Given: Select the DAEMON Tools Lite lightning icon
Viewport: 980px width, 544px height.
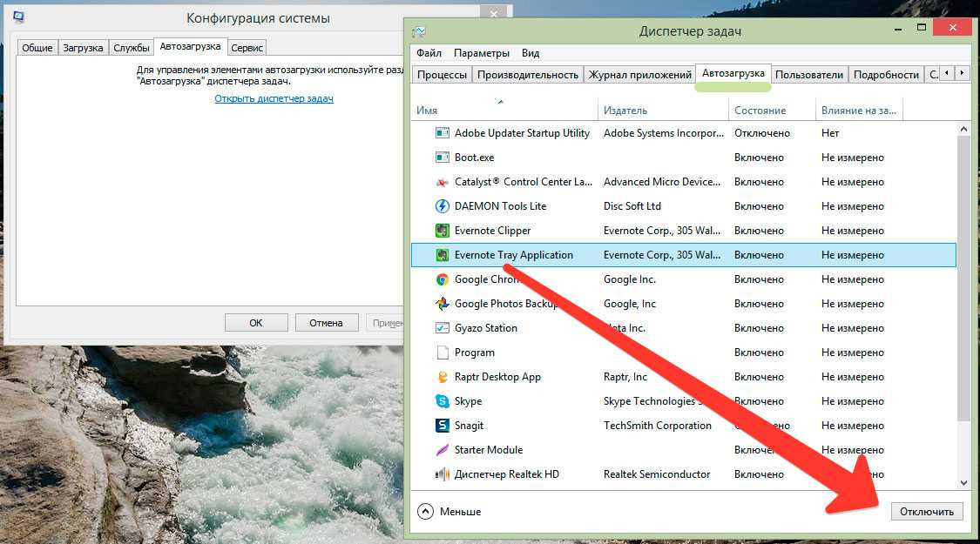Looking at the screenshot, I should (x=442, y=206).
